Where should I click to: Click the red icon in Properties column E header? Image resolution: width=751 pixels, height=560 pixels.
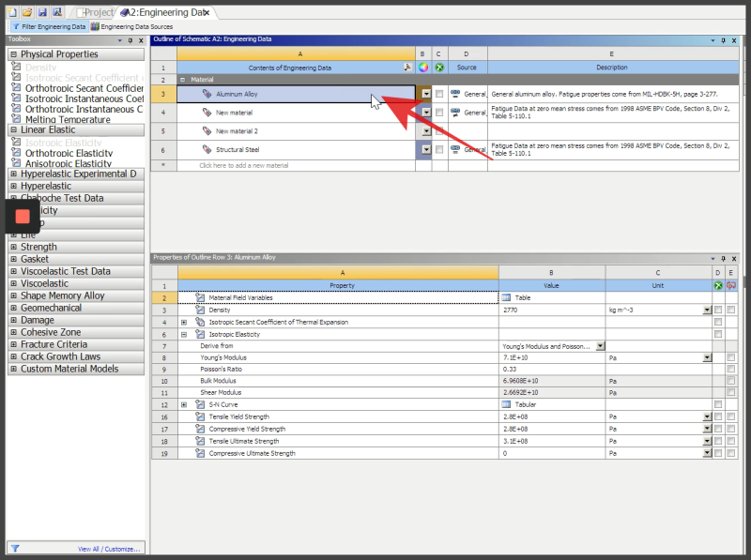pyautogui.click(x=731, y=286)
